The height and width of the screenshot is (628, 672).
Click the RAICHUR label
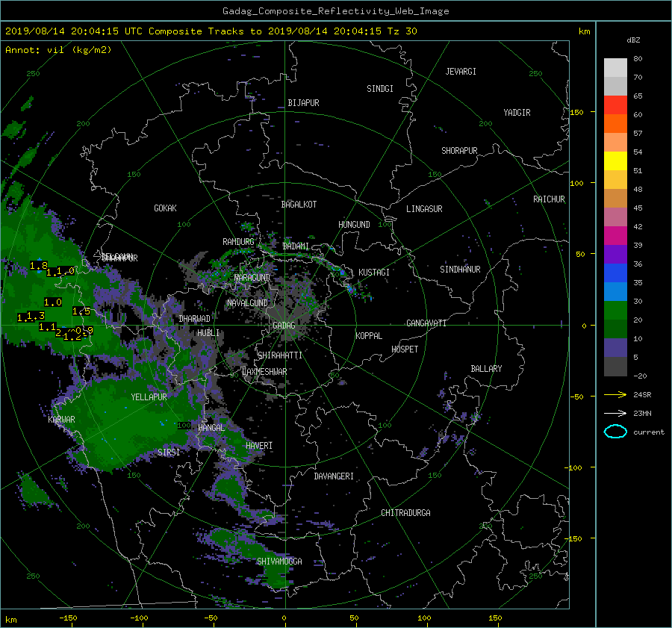pos(549,199)
